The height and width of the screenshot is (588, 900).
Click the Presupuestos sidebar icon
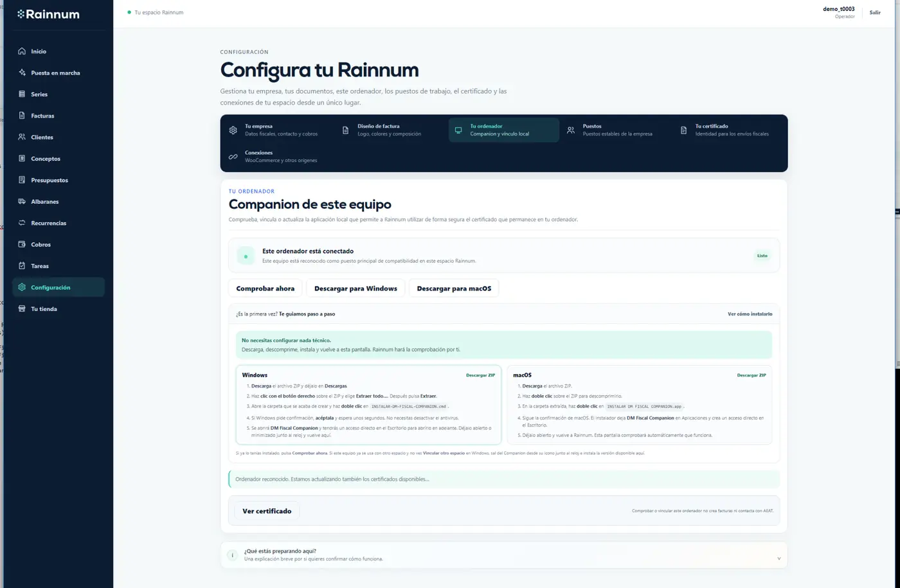point(22,180)
